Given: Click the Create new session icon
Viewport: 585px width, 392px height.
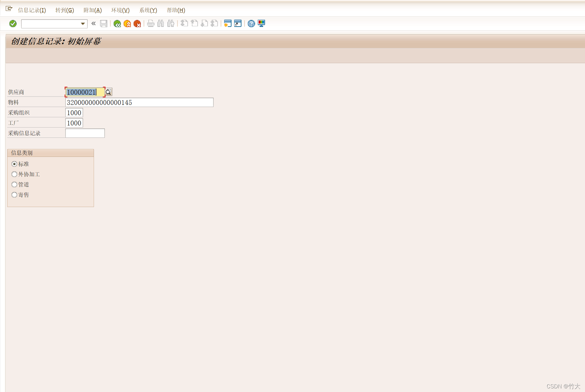Looking at the screenshot, I should 228,24.
